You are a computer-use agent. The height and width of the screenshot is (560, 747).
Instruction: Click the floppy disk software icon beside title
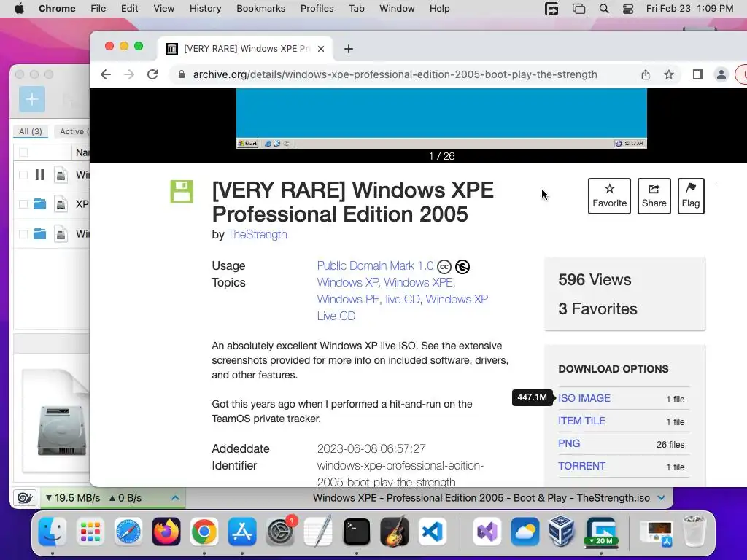point(182,192)
